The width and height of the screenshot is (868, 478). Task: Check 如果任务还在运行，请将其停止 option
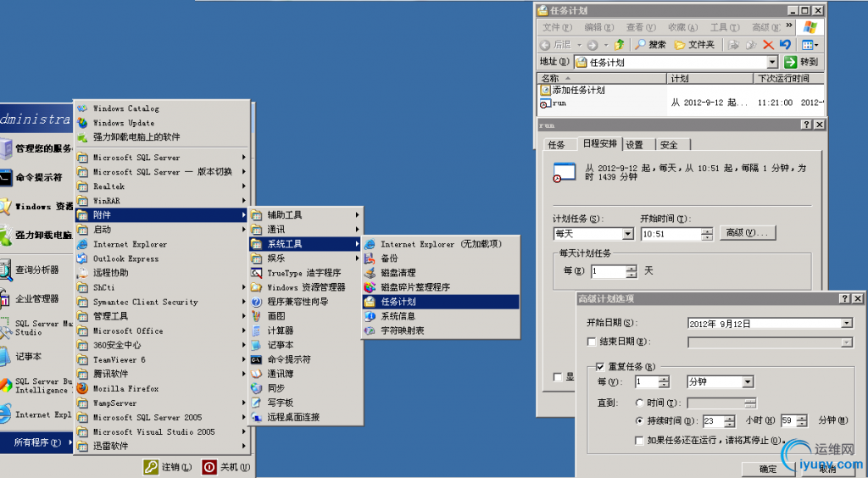click(639, 441)
